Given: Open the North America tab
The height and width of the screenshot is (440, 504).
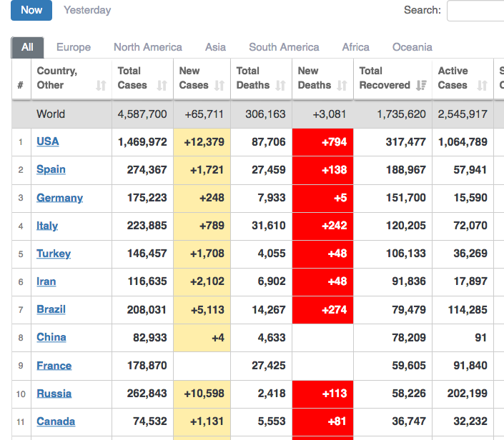Looking at the screenshot, I should coord(148,47).
